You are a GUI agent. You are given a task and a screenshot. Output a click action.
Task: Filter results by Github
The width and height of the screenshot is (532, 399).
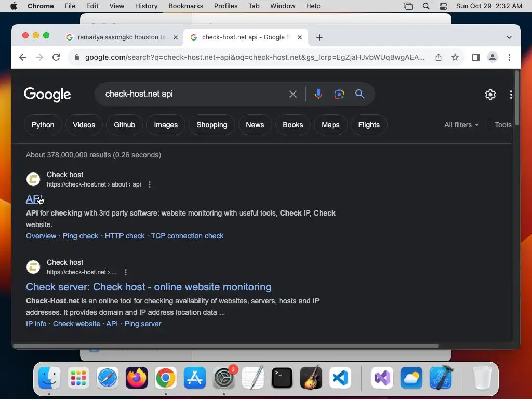(x=125, y=125)
